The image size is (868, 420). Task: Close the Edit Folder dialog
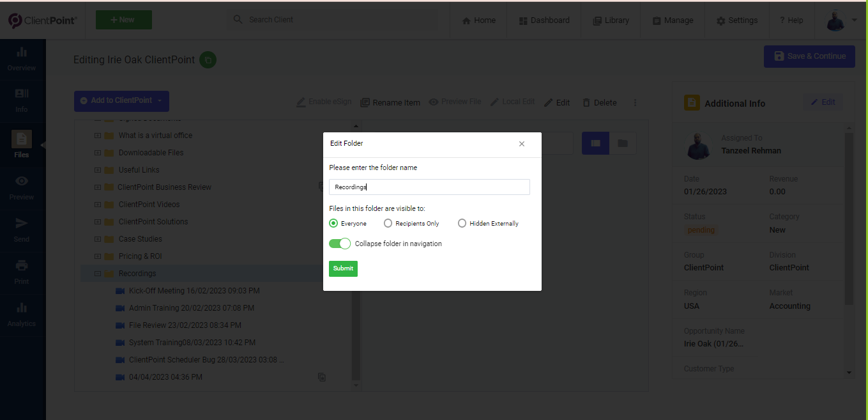point(522,144)
